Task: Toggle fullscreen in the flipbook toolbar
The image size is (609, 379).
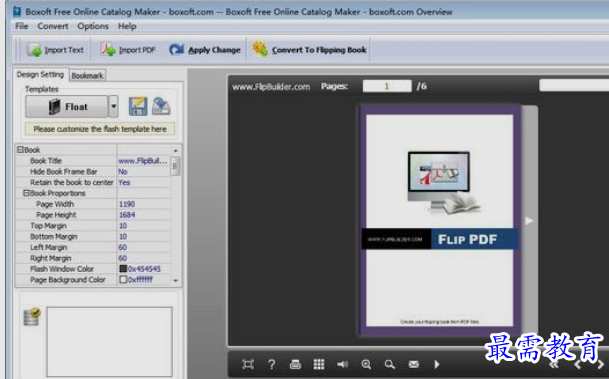Action: (248, 364)
